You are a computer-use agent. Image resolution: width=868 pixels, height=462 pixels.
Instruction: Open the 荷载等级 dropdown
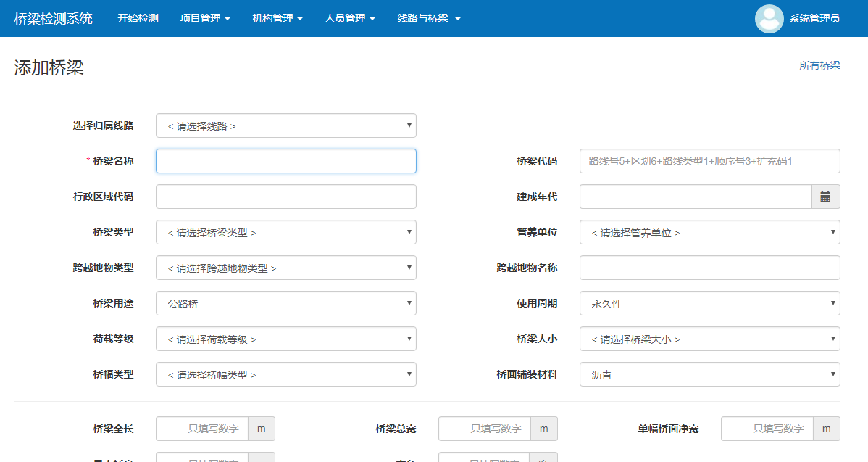(x=285, y=339)
